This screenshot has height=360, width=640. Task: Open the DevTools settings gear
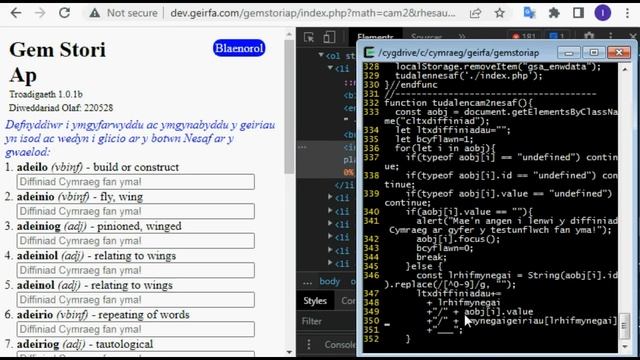pos(589,37)
